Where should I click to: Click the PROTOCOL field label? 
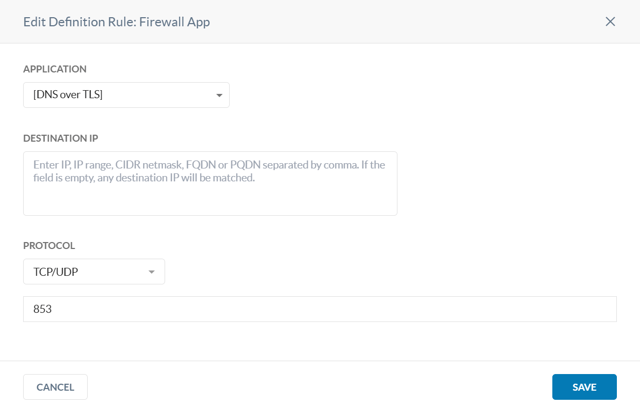point(49,245)
